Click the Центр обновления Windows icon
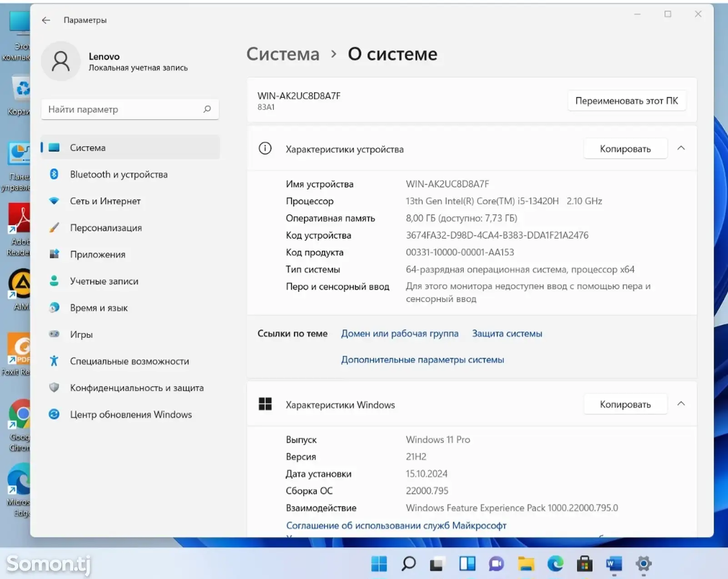728x579 pixels. (x=54, y=414)
